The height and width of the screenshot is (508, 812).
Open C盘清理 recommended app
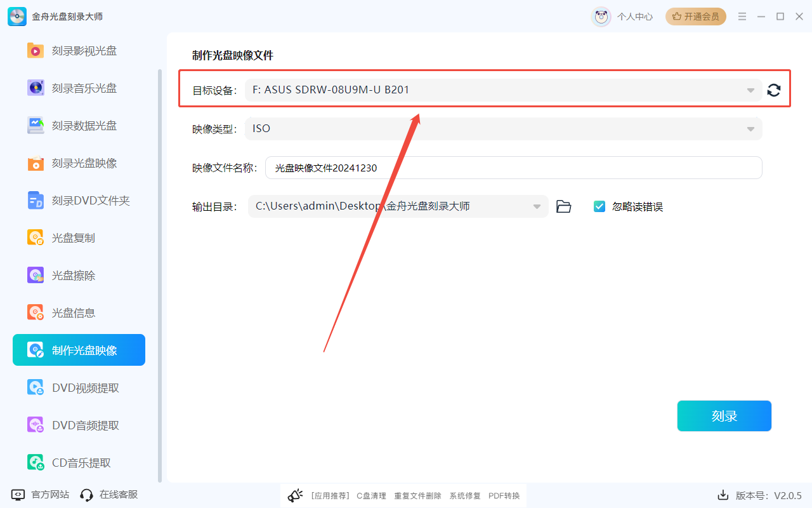[x=371, y=496]
